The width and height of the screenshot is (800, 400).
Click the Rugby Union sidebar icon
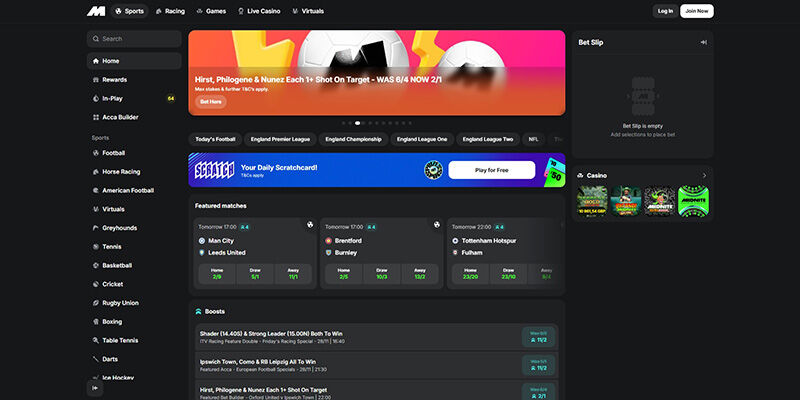96,303
